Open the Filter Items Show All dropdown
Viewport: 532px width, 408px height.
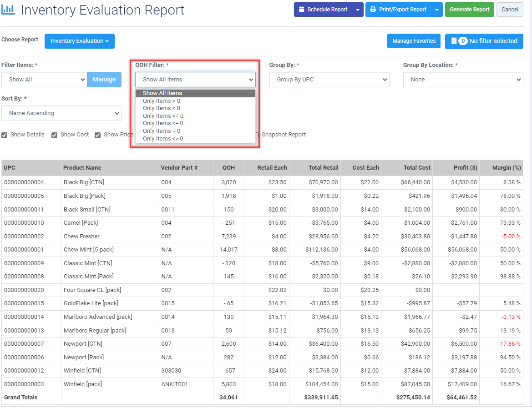point(45,80)
